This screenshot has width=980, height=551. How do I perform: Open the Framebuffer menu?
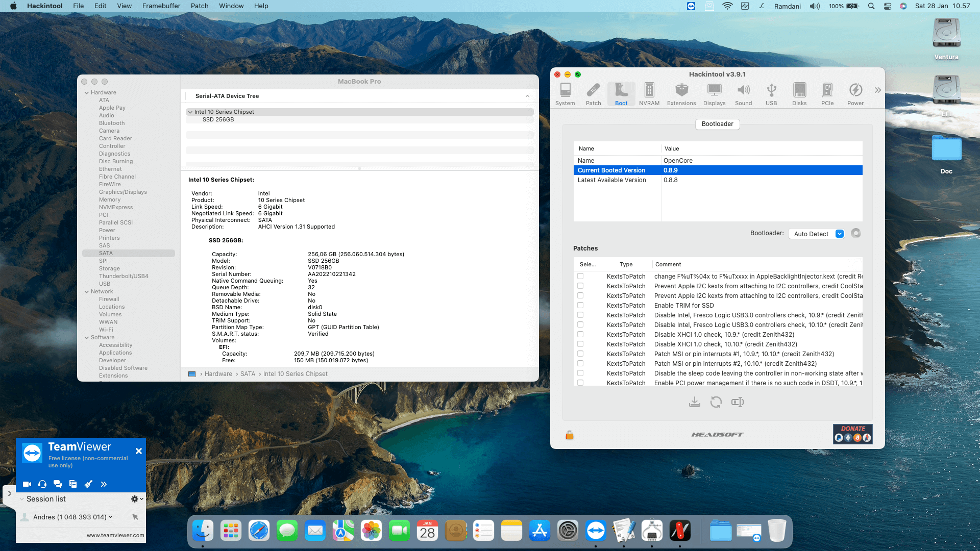(x=161, y=6)
